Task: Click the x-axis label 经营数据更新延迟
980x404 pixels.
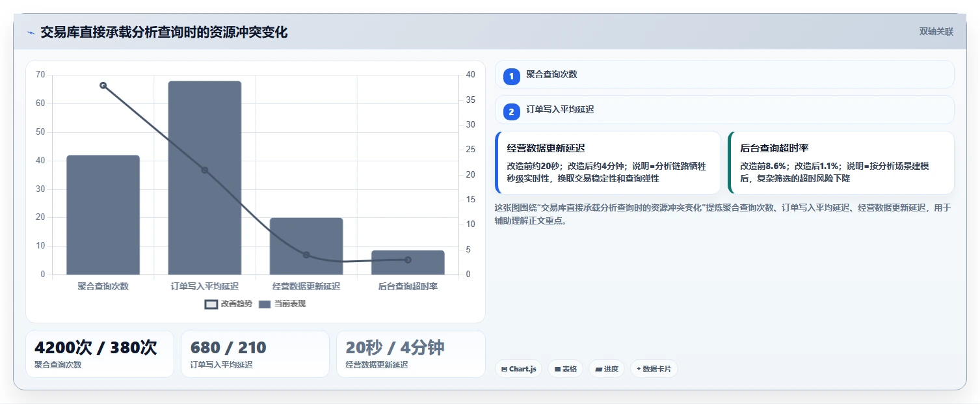Action: (306, 286)
